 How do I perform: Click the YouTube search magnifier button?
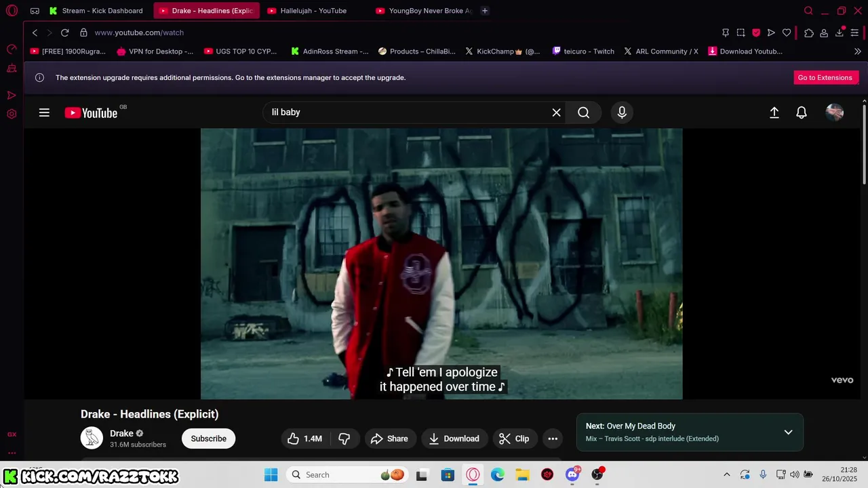click(583, 113)
